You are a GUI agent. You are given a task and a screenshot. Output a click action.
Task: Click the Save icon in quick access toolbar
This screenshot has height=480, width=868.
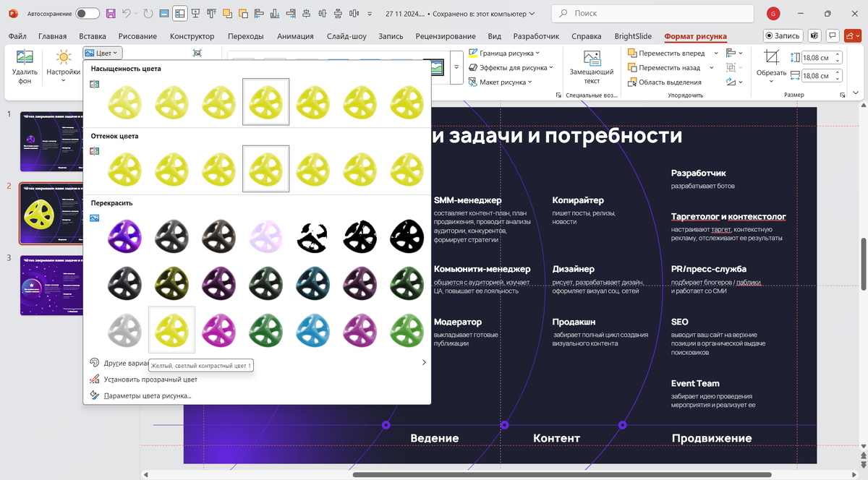(x=111, y=14)
